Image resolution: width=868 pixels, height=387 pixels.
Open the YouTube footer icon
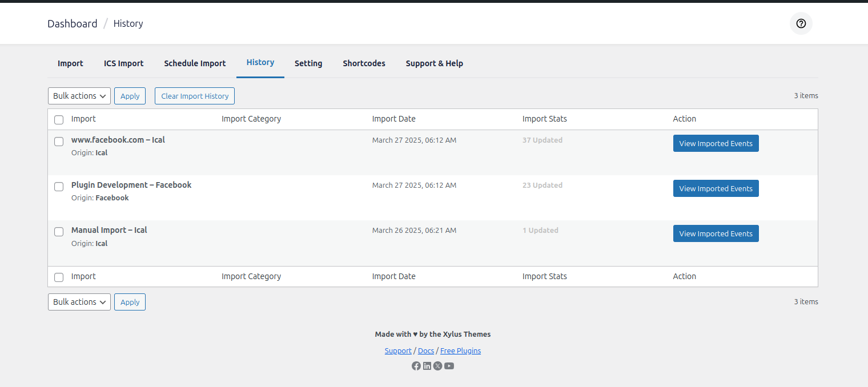[x=449, y=366]
